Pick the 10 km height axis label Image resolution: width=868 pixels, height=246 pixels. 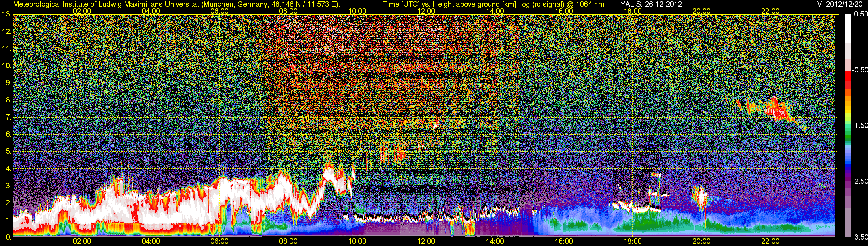tap(6, 66)
